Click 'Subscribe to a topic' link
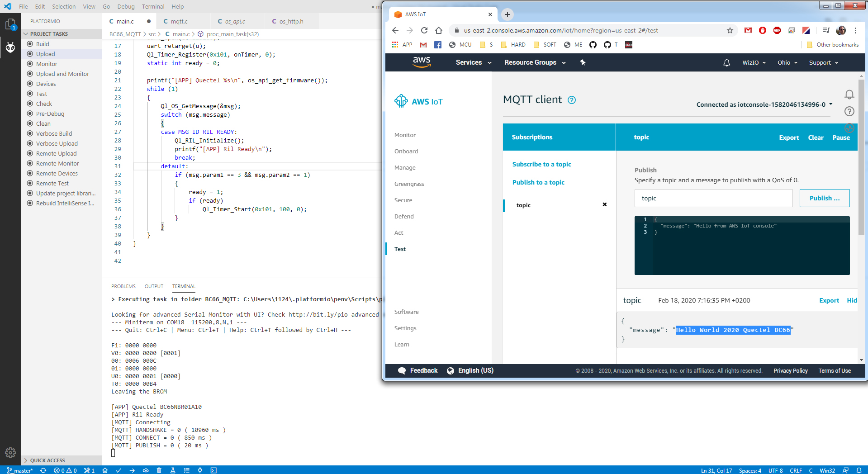This screenshot has width=868, height=474. (x=541, y=164)
